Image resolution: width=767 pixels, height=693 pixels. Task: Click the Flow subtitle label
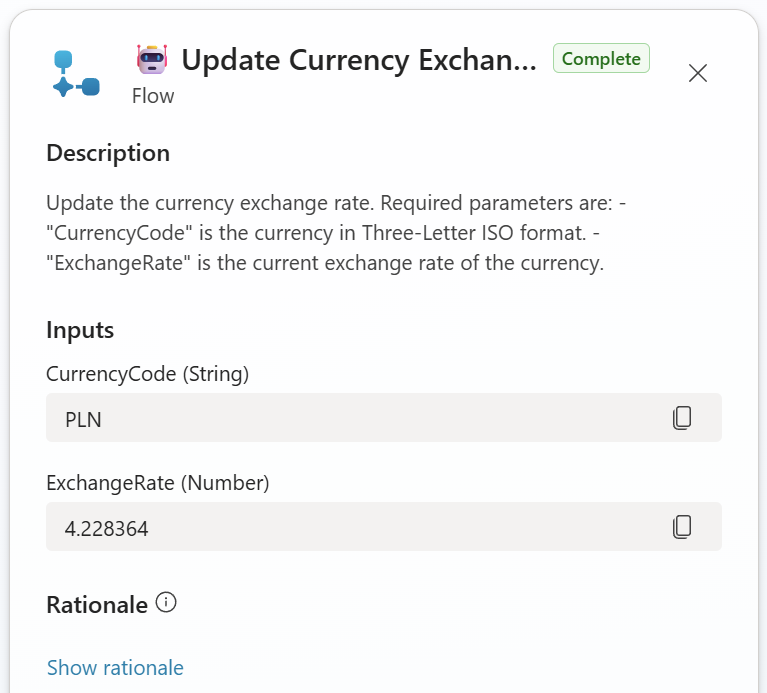[x=153, y=96]
